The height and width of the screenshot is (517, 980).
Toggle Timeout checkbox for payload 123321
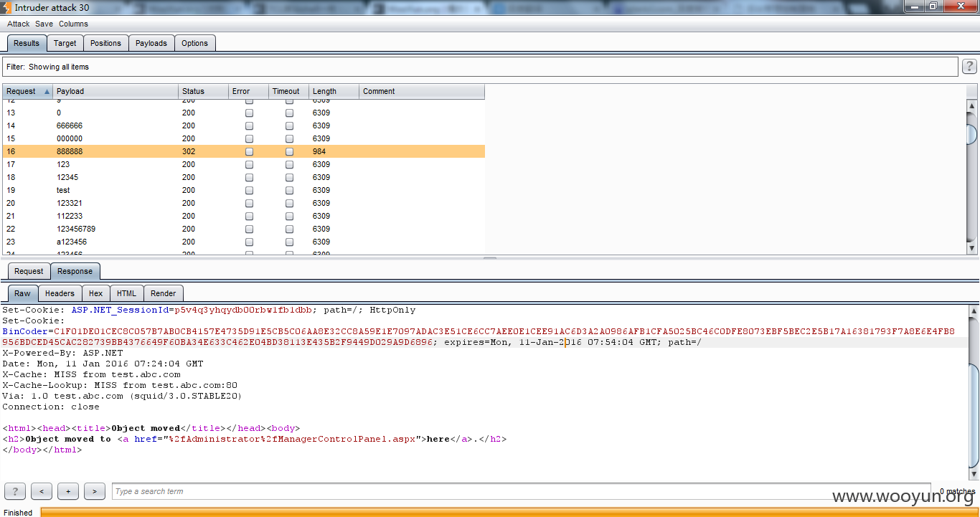(289, 203)
